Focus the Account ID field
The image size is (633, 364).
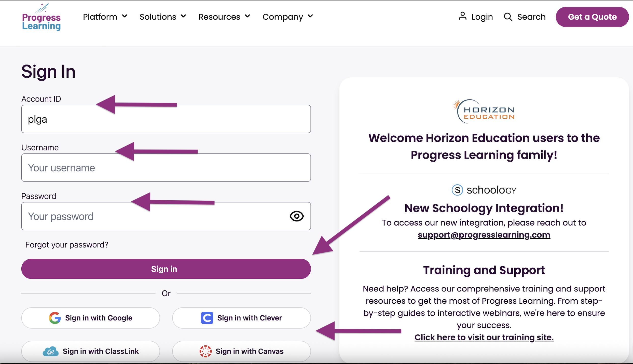166,119
